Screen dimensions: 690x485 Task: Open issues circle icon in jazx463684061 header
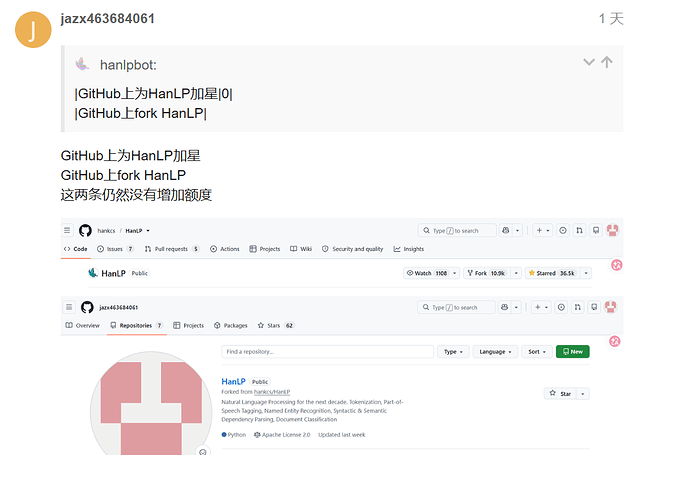561,307
